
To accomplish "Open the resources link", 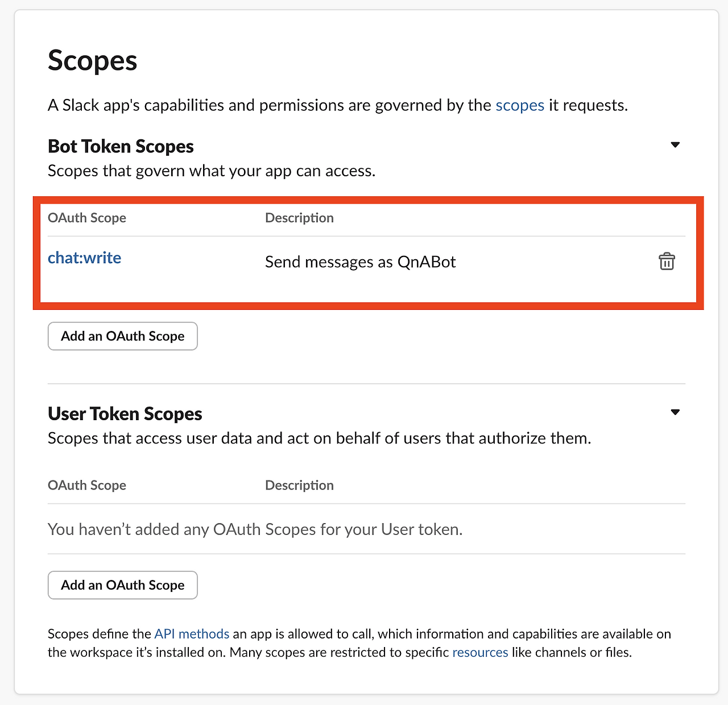I will click(480, 652).
